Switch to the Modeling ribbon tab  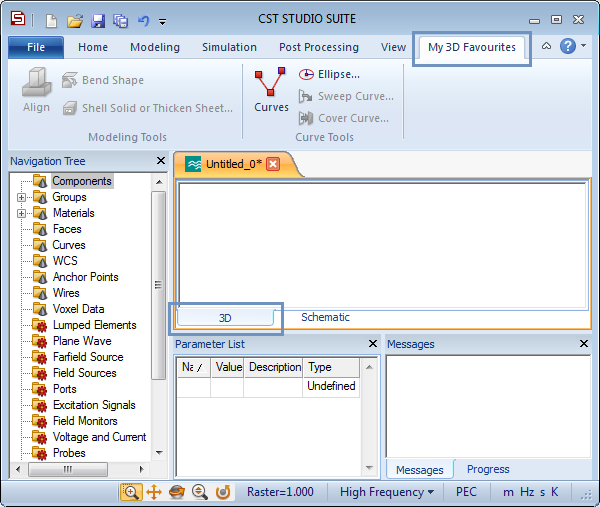[155, 47]
